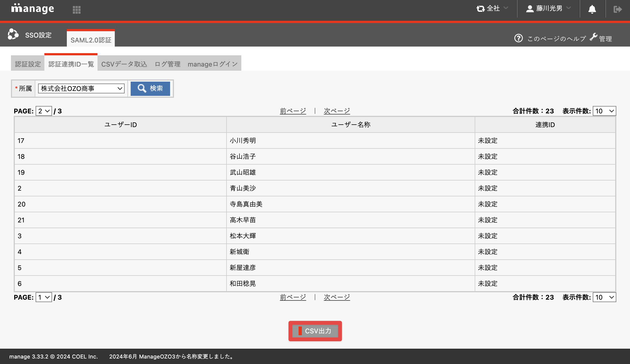
Task: Click the CSV出力 button
Action: click(x=315, y=331)
